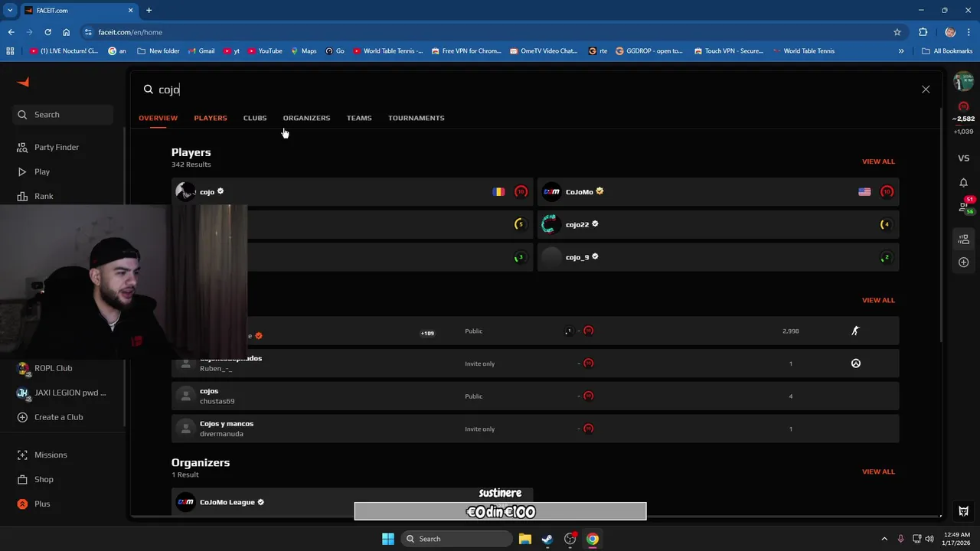Click the address bar URL
This screenshot has height=551, width=980.
coord(130,32)
